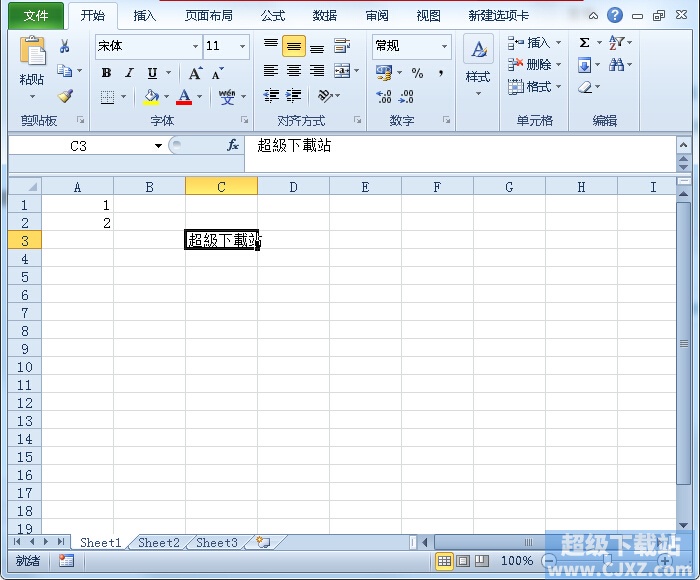This screenshot has height=580, width=700.
Task: Align text to top
Action: coord(271,46)
